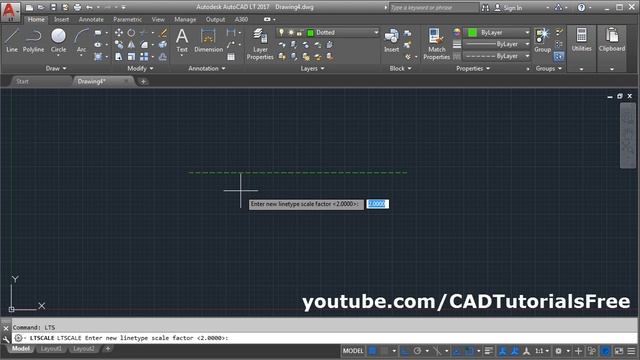Click the linetype scale input field
This screenshot has width=640, height=360.
click(378, 204)
